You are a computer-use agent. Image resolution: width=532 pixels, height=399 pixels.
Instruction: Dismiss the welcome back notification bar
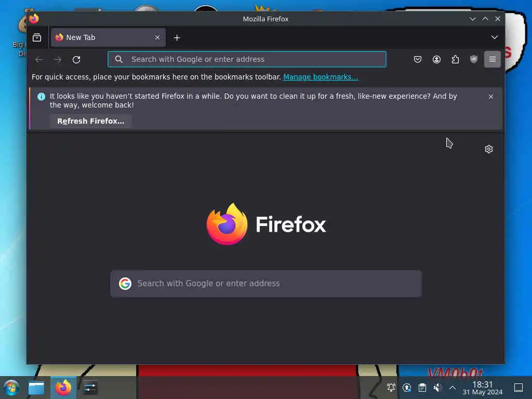click(490, 97)
